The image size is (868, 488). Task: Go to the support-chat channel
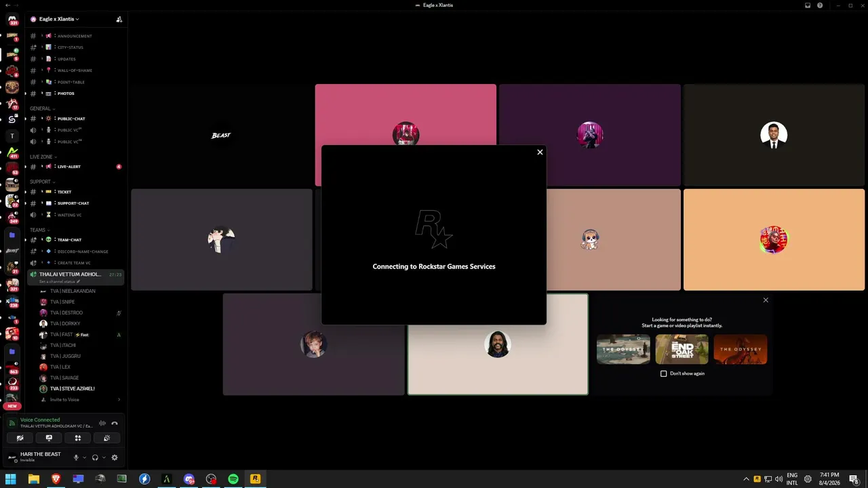75,203
